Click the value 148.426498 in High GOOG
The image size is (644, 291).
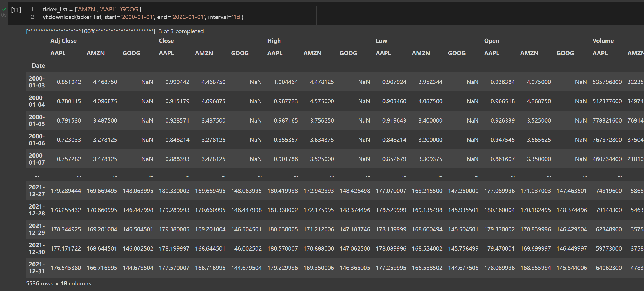355,191
